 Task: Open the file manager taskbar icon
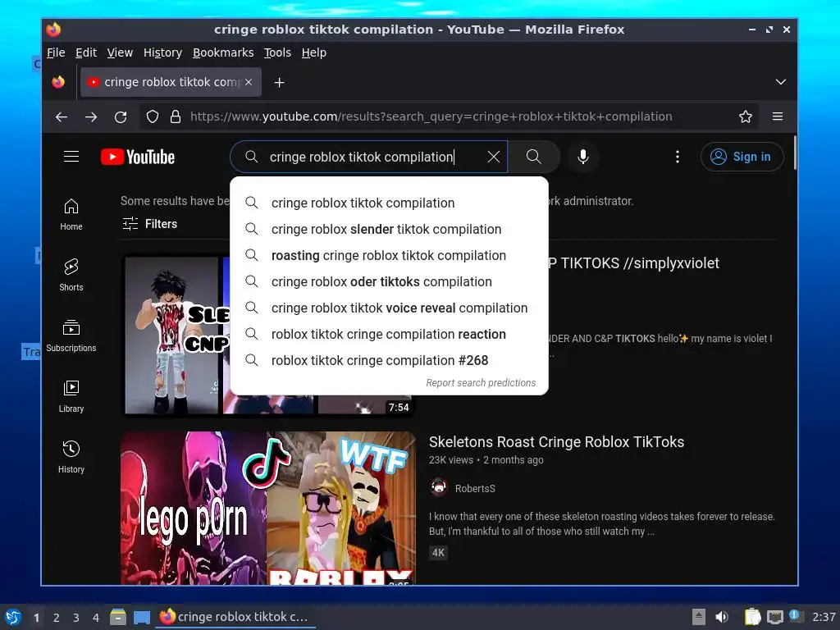[118, 617]
